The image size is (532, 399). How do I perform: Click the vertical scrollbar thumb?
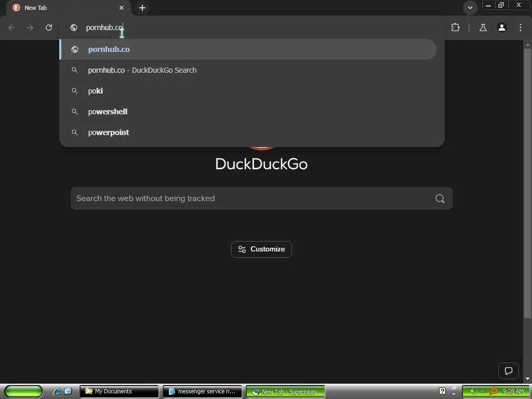click(x=527, y=183)
